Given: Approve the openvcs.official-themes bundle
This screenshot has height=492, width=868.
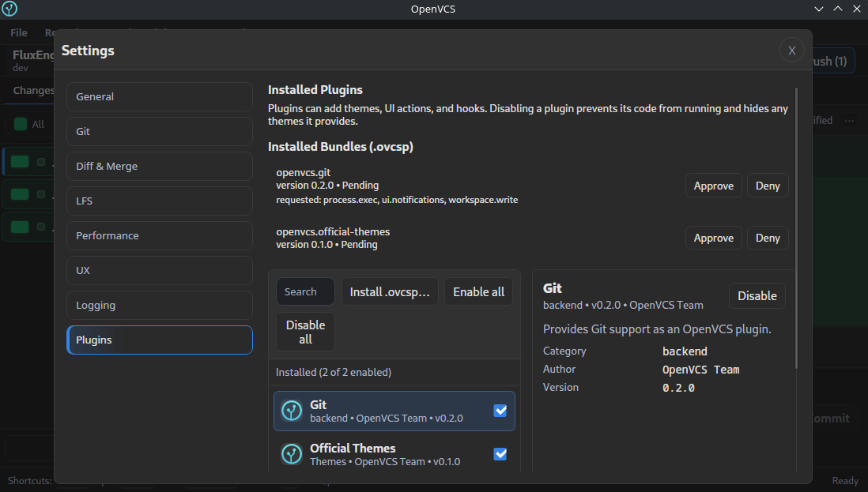Looking at the screenshot, I should (713, 237).
